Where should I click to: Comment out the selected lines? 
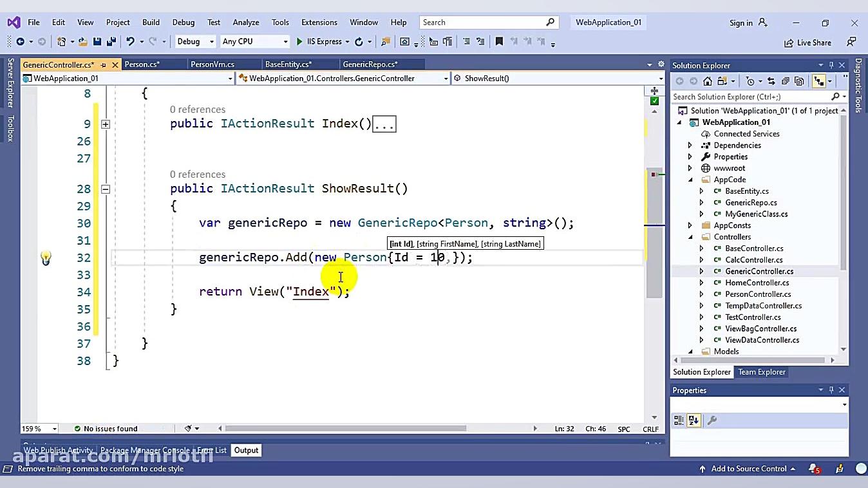pos(466,42)
